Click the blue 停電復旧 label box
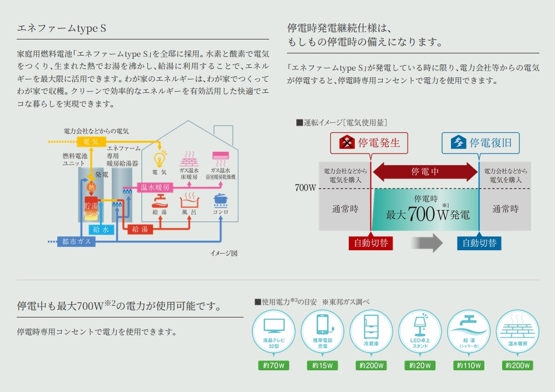This screenshot has height=392, width=555. point(480,143)
